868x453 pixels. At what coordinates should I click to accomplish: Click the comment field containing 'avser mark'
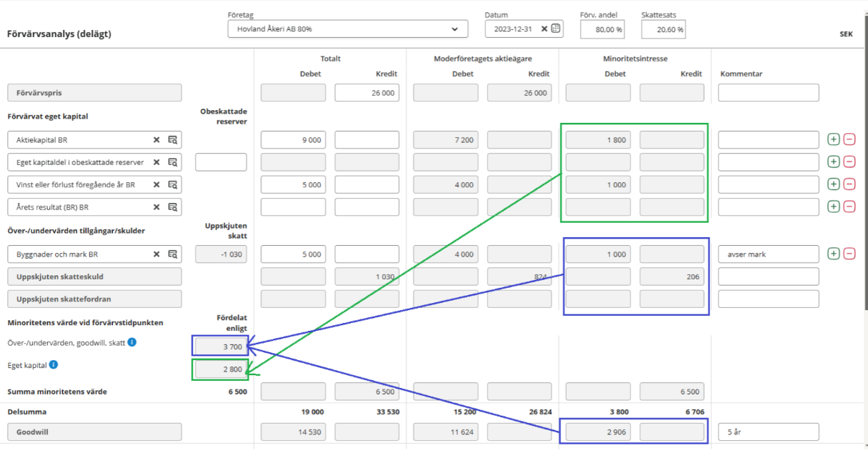768,254
